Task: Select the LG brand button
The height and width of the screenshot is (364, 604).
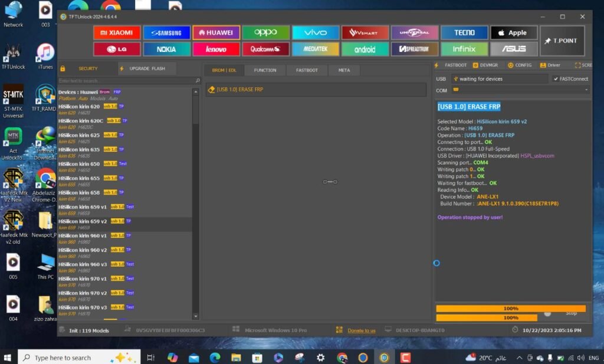Action: (x=117, y=50)
